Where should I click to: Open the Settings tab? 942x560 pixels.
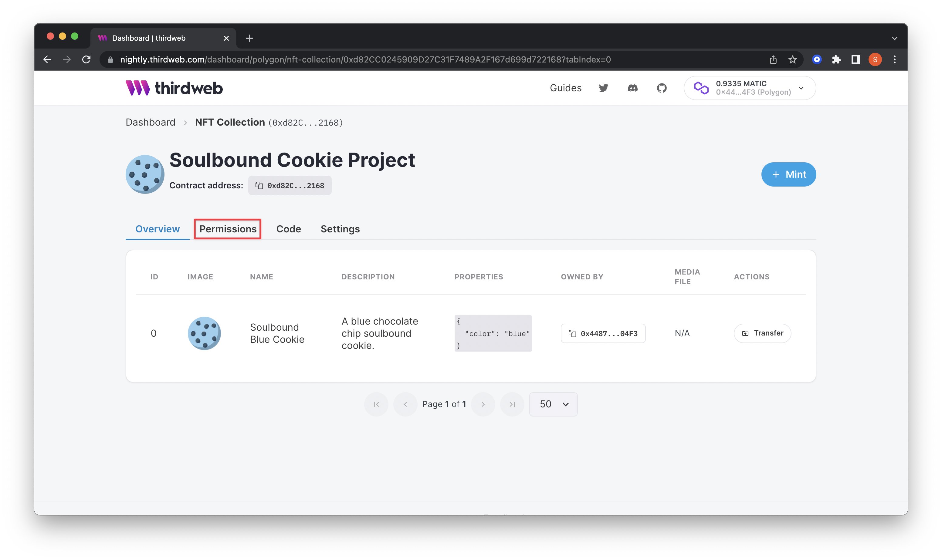pyautogui.click(x=340, y=229)
